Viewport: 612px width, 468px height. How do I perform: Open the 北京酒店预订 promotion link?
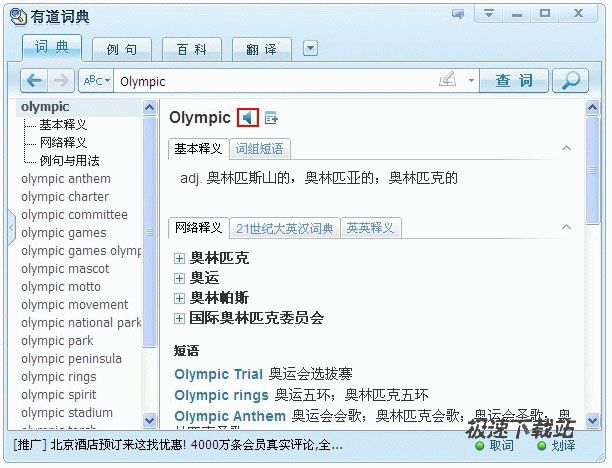(178, 445)
